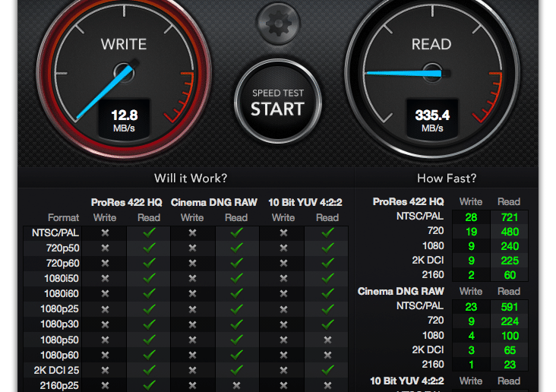Click the ProRes 720 write value 19
Image resolution: width=556 pixels, height=392 pixels.
point(471,232)
